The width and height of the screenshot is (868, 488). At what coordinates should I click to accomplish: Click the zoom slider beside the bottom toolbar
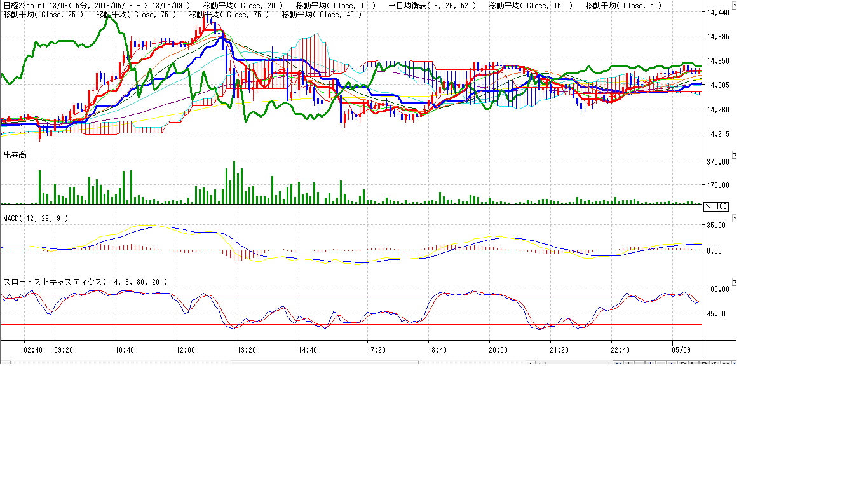(575, 363)
